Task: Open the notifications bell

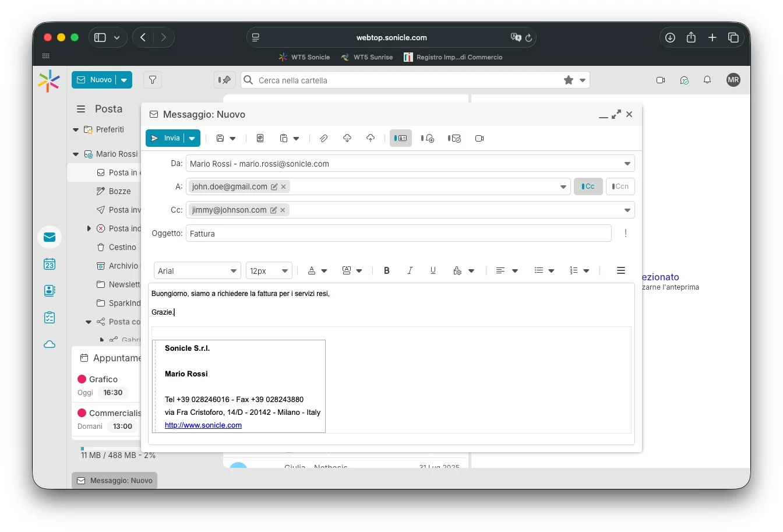Action: click(707, 80)
